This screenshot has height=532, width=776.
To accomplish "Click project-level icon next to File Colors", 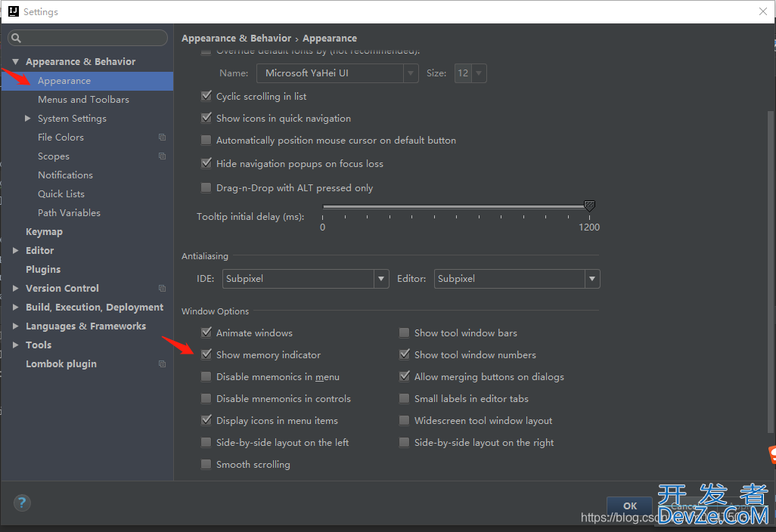I will 162,137.
